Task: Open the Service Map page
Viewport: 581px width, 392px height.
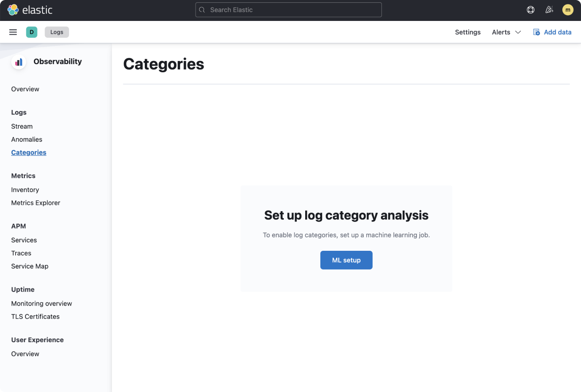Action: tap(30, 266)
